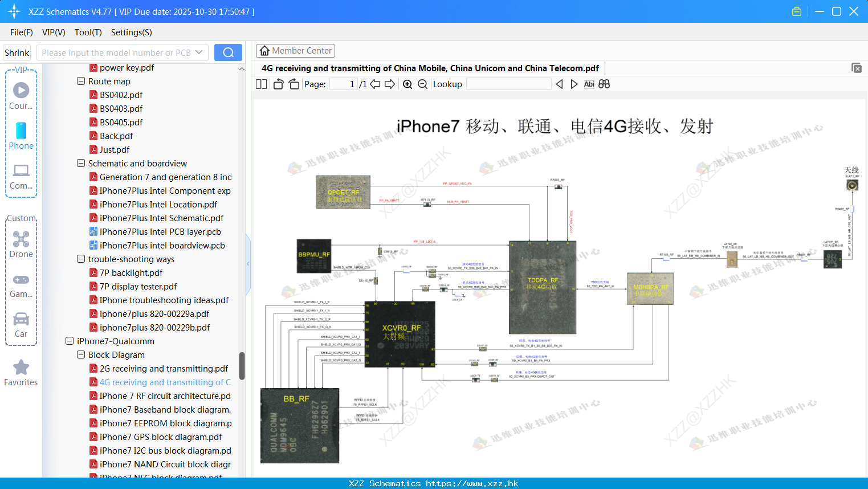Click the XZZ Schematics logo icon
Viewport: 868px width, 489px height.
(x=14, y=11)
